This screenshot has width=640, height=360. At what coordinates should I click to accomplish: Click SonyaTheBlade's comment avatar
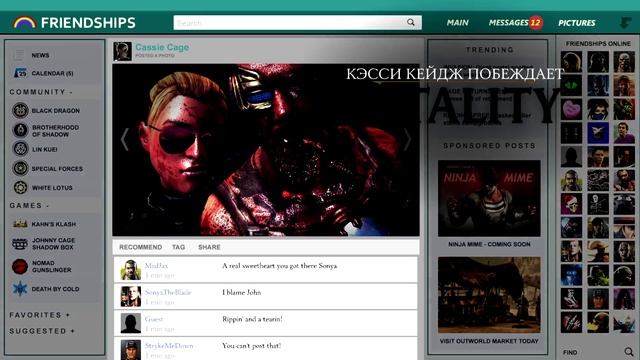click(131, 296)
